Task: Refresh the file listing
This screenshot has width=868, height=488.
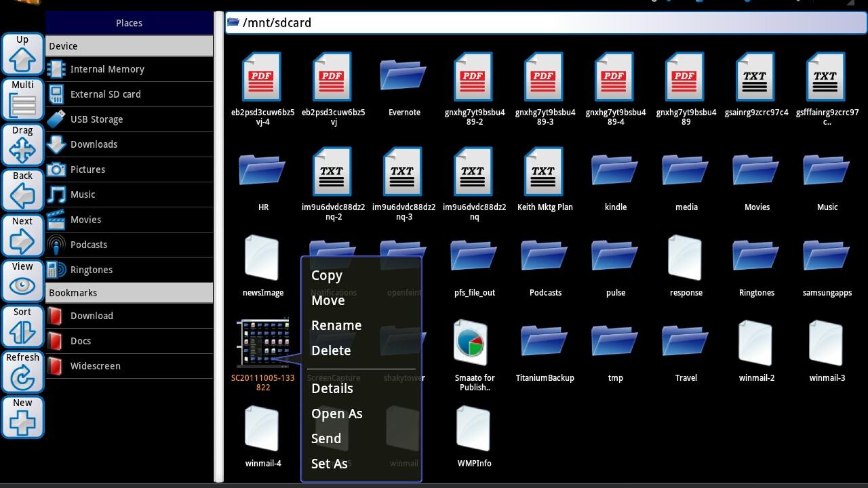Action: click(x=22, y=372)
